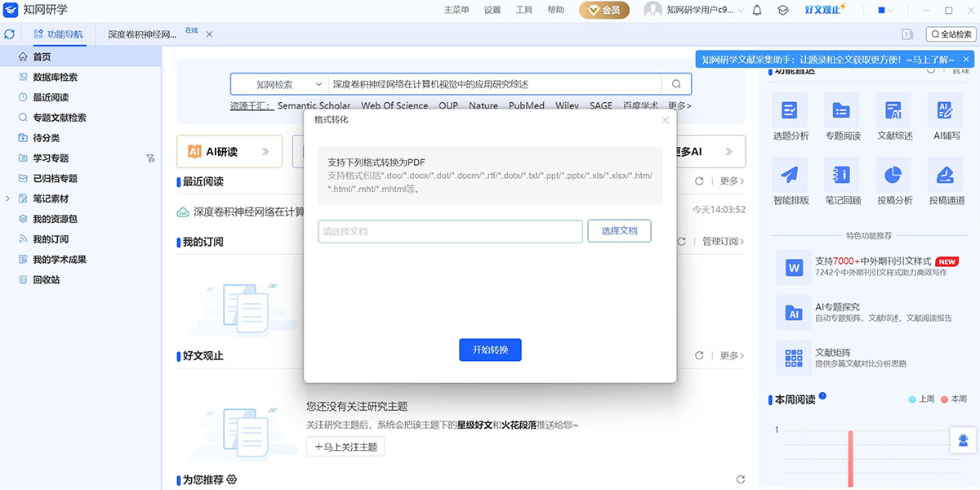Open the 选题分析 tool icon
980x490 pixels.
tap(789, 110)
